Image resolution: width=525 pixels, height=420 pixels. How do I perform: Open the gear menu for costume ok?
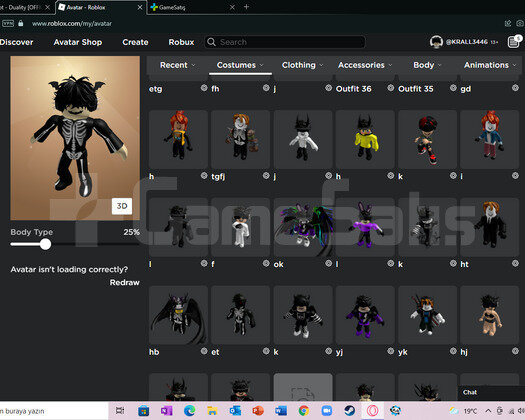click(328, 264)
